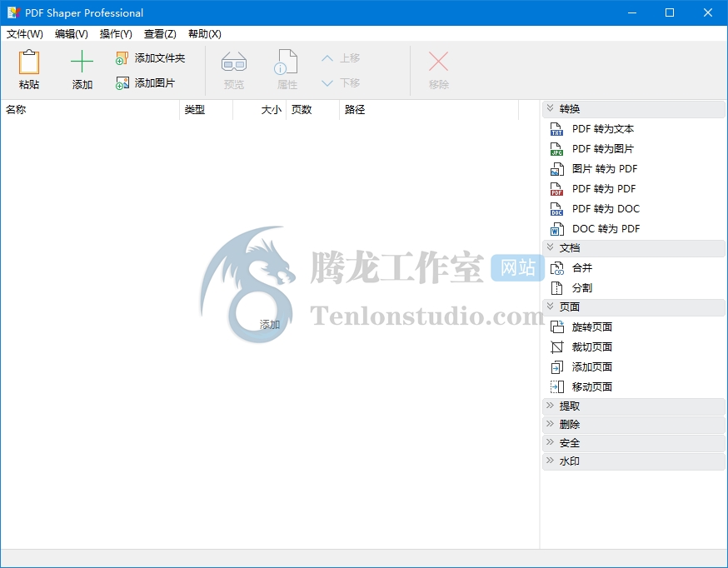Expand the 提取 section
The height and width of the screenshot is (568, 728).
click(x=633, y=406)
